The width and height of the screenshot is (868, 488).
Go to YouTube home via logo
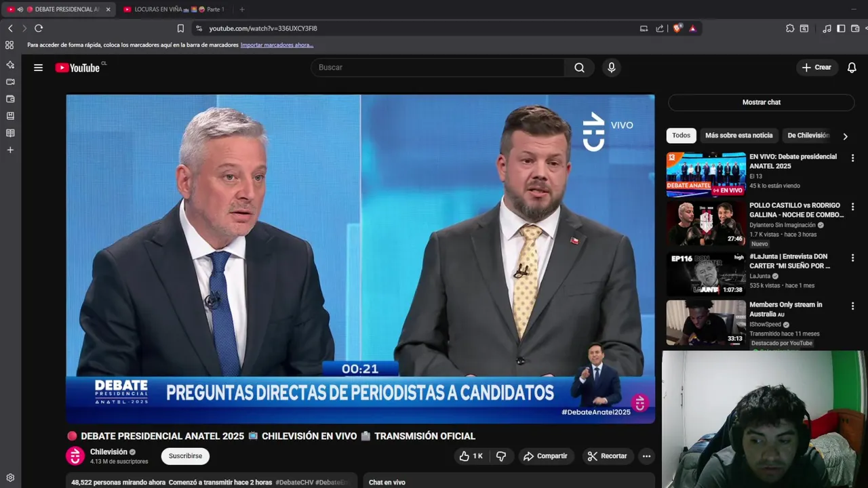click(77, 68)
